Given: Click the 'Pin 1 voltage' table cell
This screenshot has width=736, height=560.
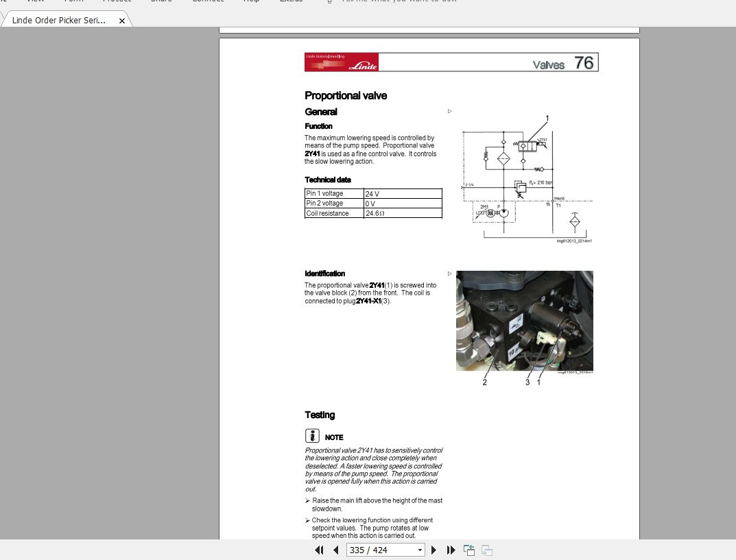Looking at the screenshot, I should click(x=334, y=193).
